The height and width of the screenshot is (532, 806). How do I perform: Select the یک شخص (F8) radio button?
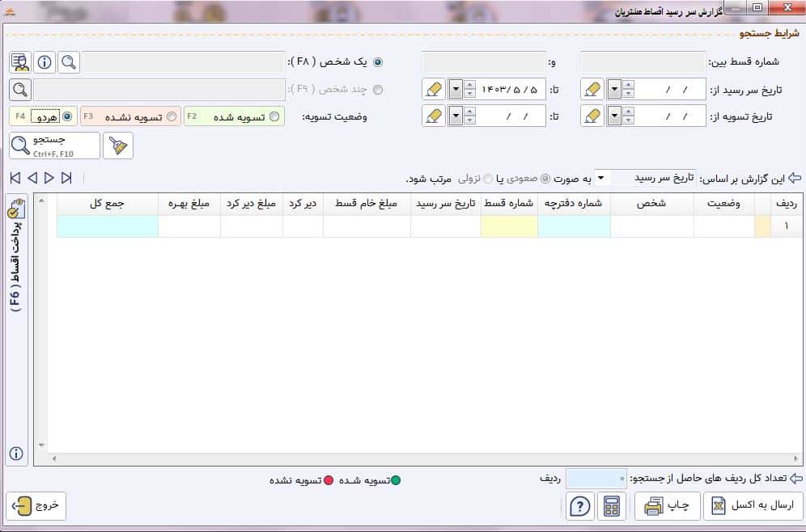[378, 62]
